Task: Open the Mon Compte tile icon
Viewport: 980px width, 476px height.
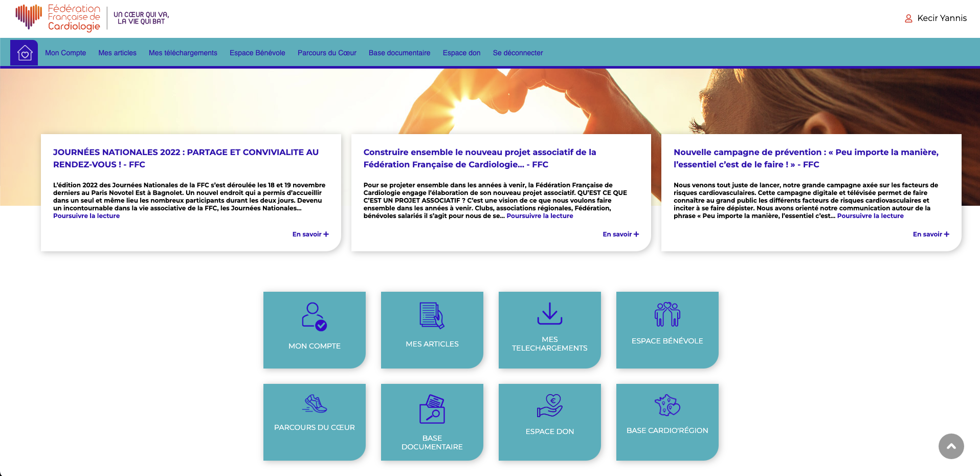Action: tap(314, 316)
